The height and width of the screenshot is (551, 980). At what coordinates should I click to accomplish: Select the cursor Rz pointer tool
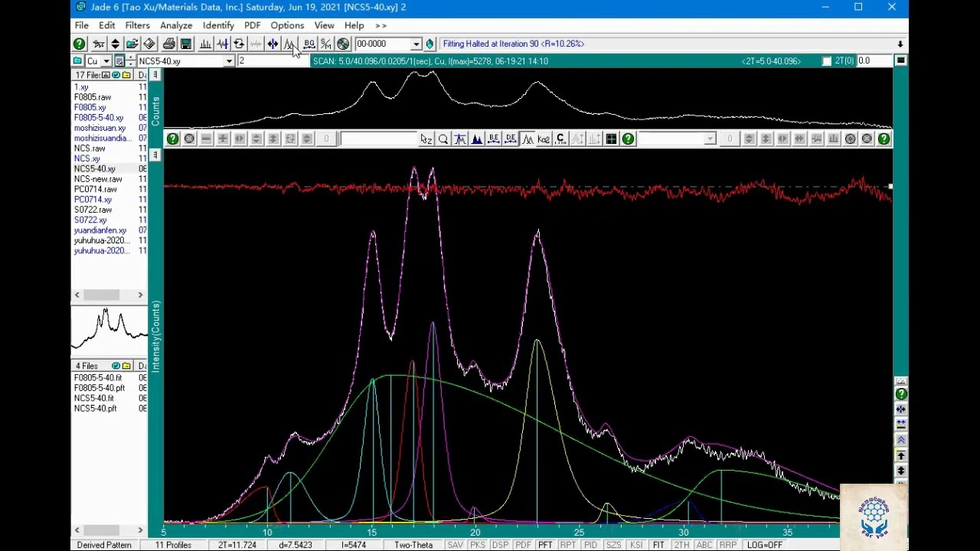426,139
